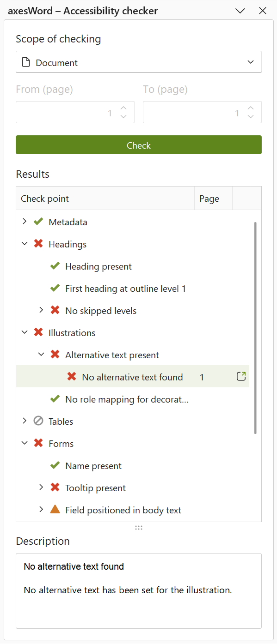Image resolution: width=277 pixels, height=644 pixels.
Task: Expand the Metadata check point
Action: (25, 222)
